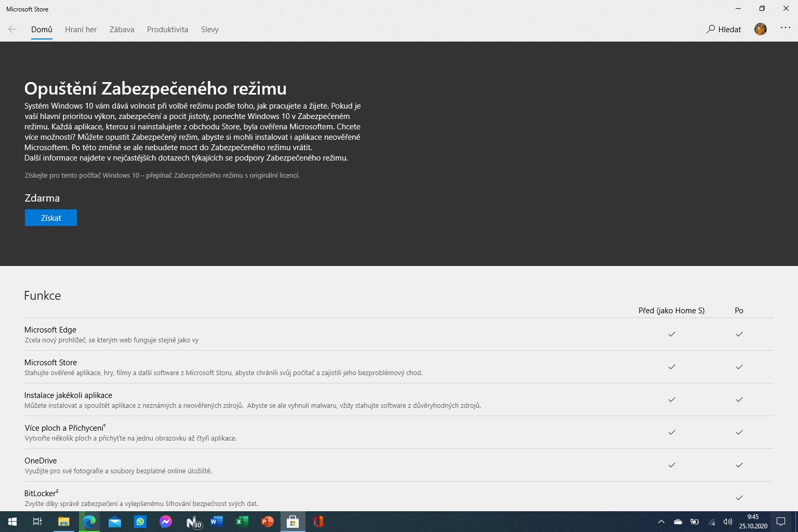
Task: Click the volume speaker tray icon
Action: (728, 522)
